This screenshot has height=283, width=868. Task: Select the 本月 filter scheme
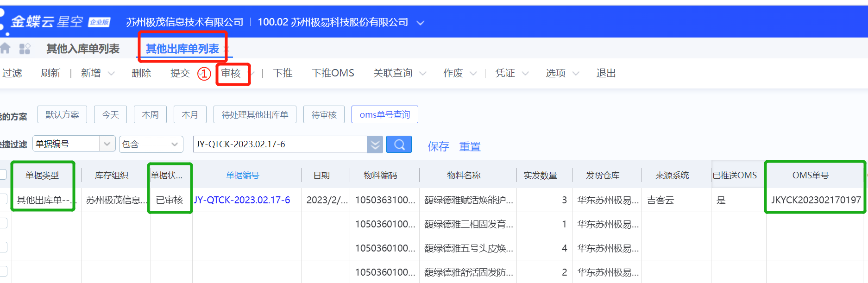pyautogui.click(x=190, y=114)
